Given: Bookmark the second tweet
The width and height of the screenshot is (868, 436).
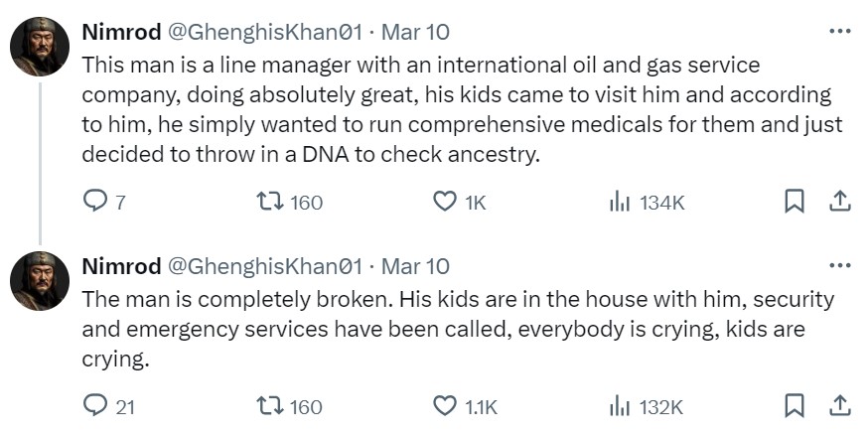Looking at the screenshot, I should [795, 405].
